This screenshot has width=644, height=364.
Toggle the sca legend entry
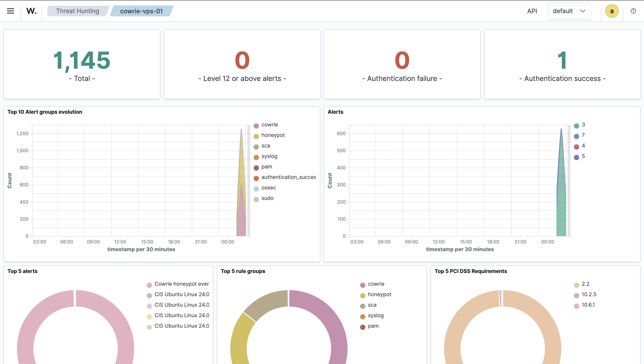coord(265,145)
